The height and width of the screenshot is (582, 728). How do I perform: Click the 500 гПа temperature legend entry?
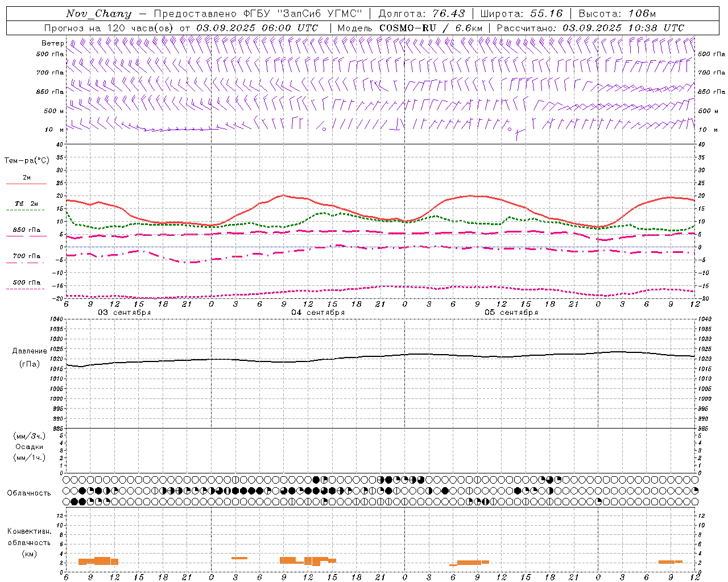(27, 282)
